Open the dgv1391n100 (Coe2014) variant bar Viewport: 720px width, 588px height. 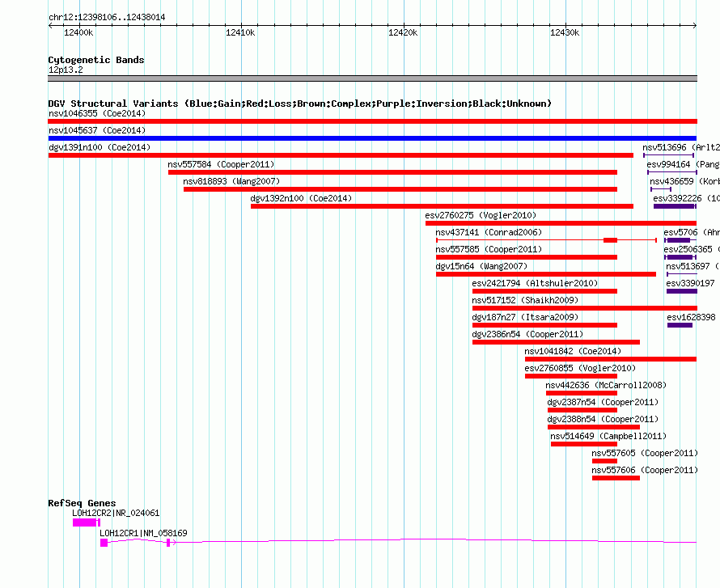coord(341,155)
